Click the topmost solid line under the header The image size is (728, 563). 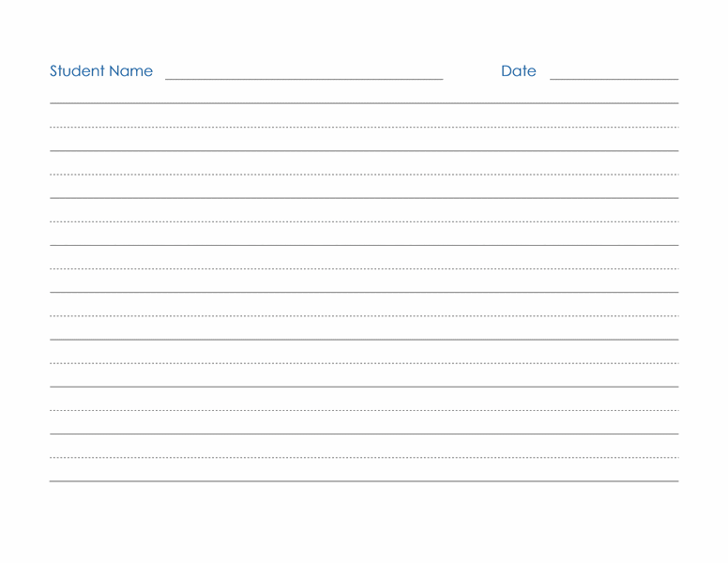click(x=364, y=103)
